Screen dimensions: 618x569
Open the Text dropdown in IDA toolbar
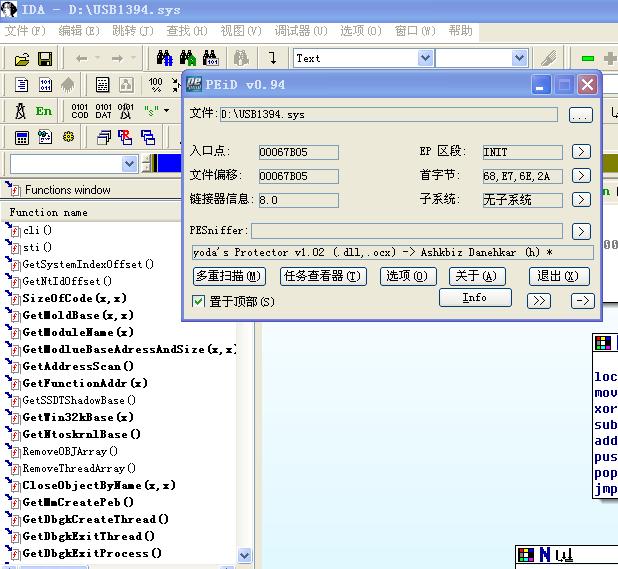tap(425, 58)
